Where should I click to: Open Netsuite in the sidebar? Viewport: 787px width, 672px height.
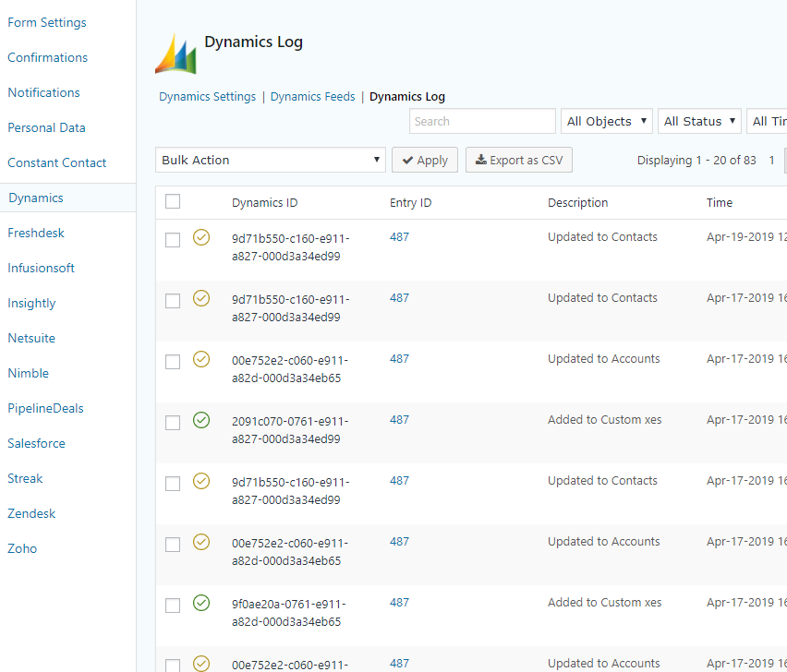[31, 339]
